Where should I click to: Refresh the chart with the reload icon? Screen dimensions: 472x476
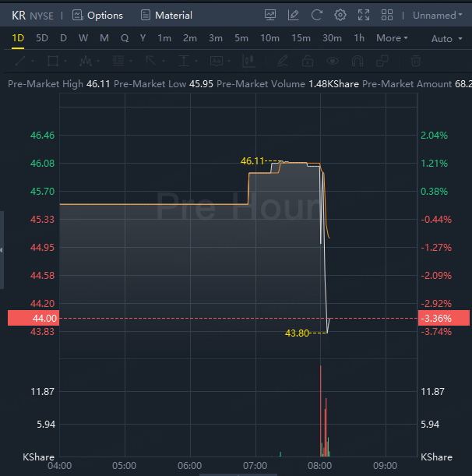point(316,15)
